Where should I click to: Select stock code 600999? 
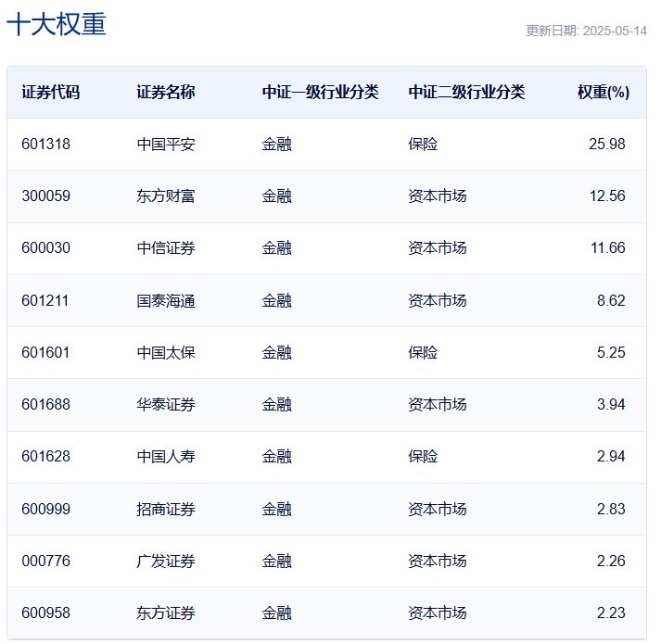point(46,509)
